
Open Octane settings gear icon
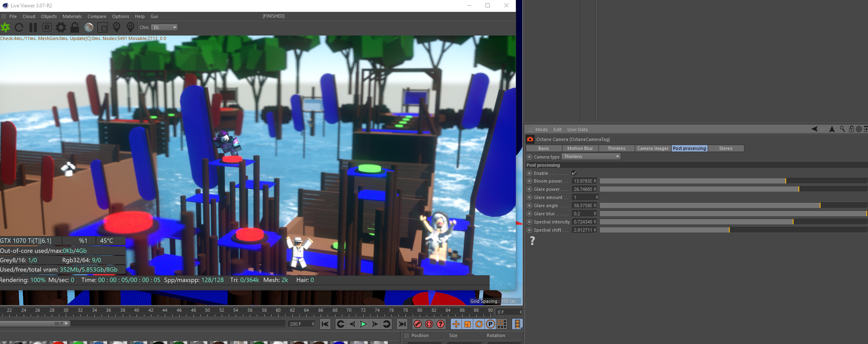(x=61, y=27)
